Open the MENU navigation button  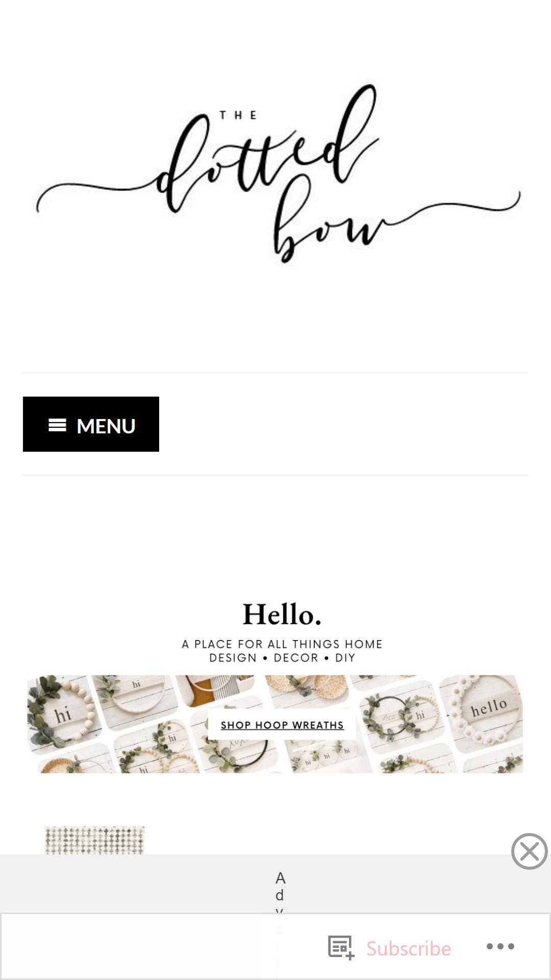coord(91,424)
